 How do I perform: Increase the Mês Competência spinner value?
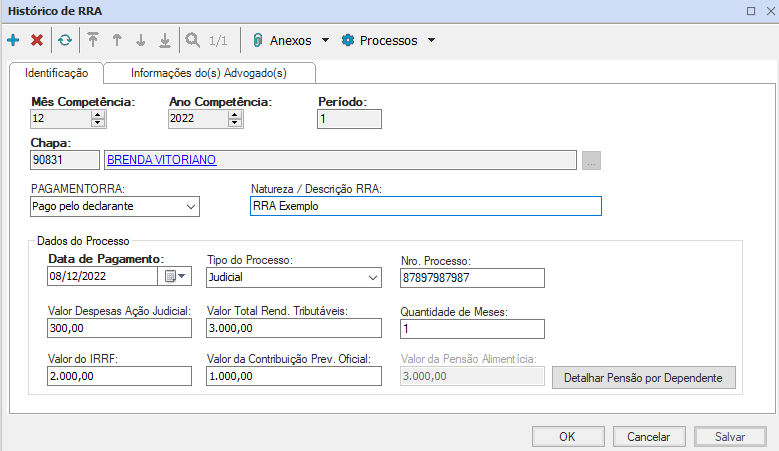tap(98, 114)
